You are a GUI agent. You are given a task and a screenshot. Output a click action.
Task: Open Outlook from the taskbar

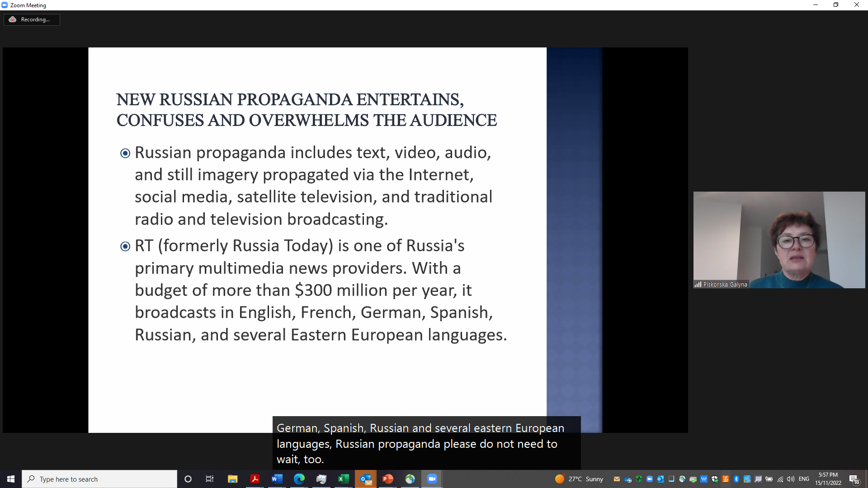[366, 479]
